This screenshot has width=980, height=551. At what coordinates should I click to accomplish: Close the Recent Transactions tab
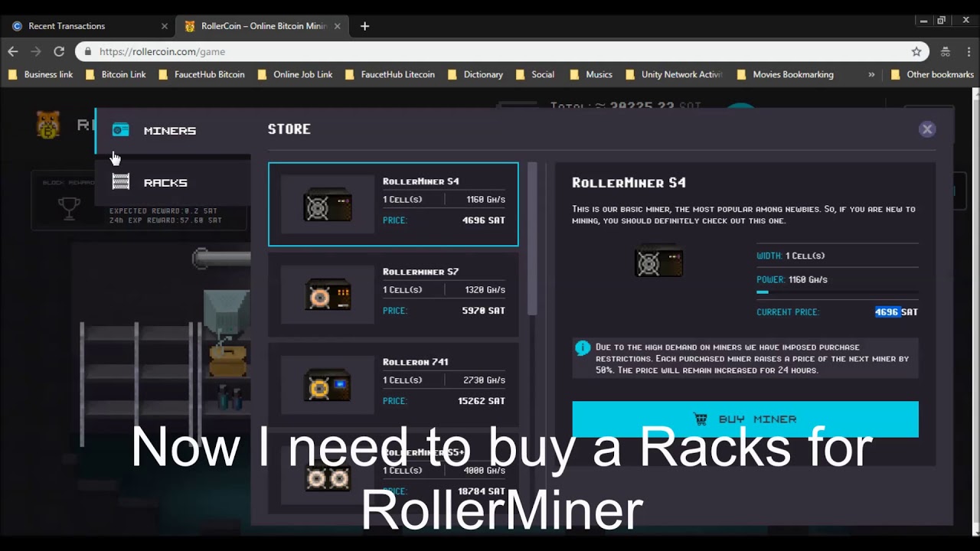tap(164, 26)
